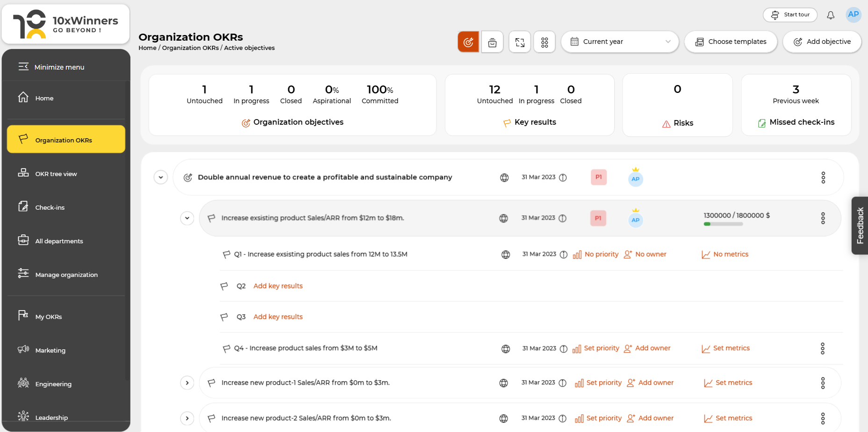Open the grid view icon near Current year
This screenshot has width=868, height=432.
click(x=544, y=42)
